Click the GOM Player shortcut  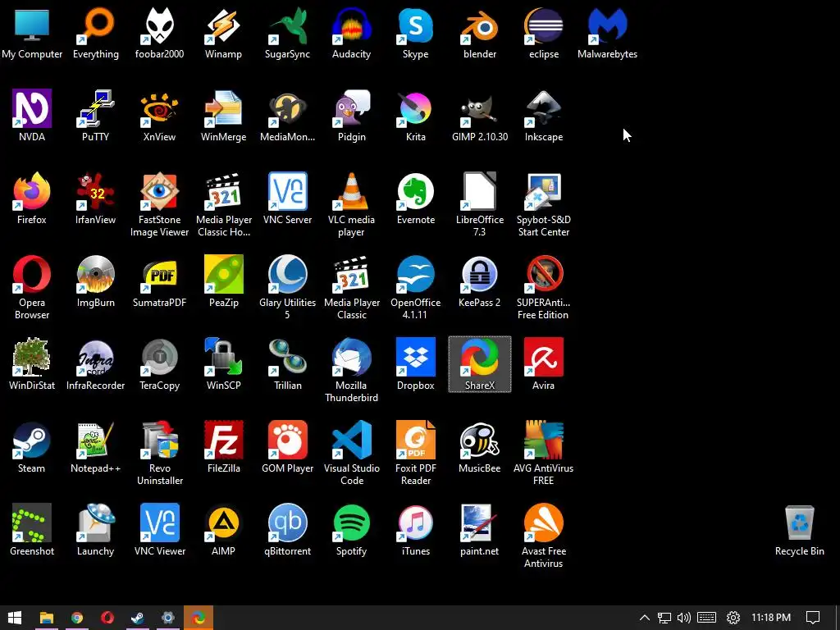pyautogui.click(x=288, y=447)
